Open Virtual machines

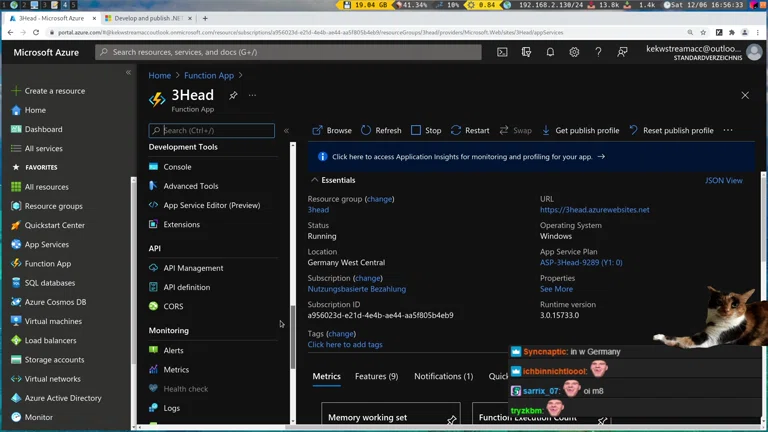53,321
